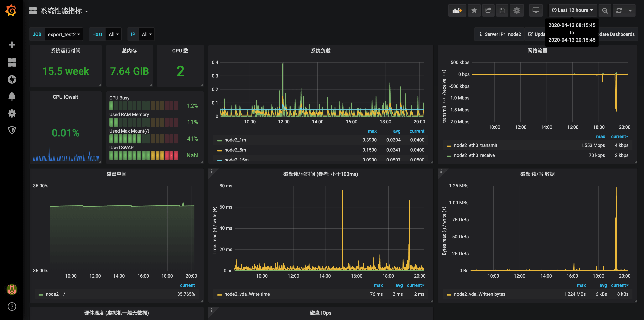Sort 系统负载 legend by avg column
Viewport: 644px width, 320px height.
(397, 131)
